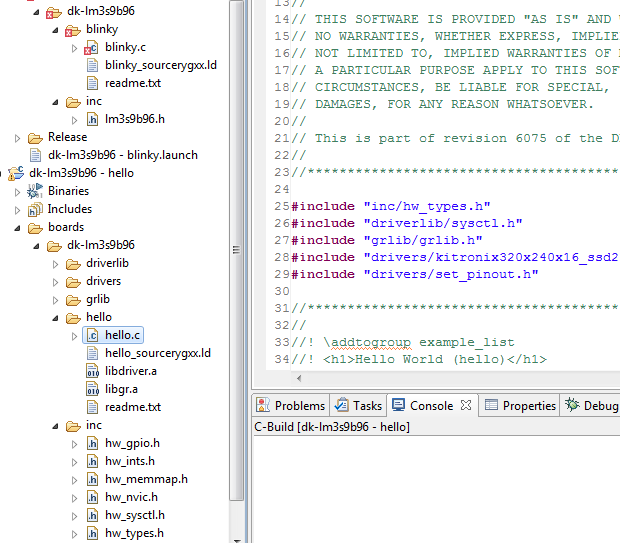Open the Debug tab
620x543 pixels.
[x=591, y=405]
